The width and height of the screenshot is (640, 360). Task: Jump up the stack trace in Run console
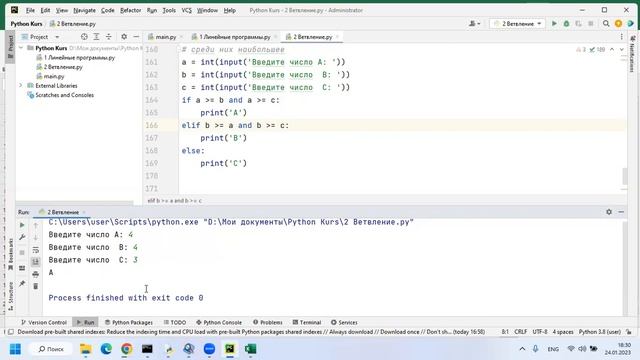tap(36, 225)
